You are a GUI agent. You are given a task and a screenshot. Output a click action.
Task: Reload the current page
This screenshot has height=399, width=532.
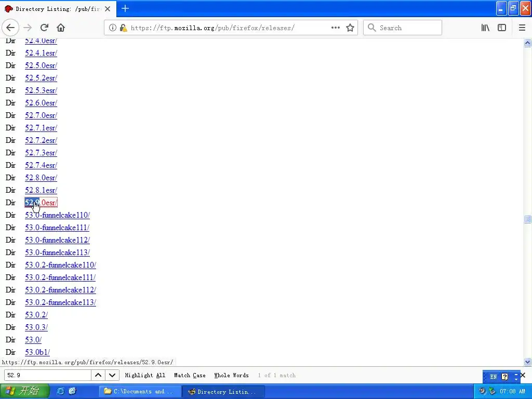44,28
